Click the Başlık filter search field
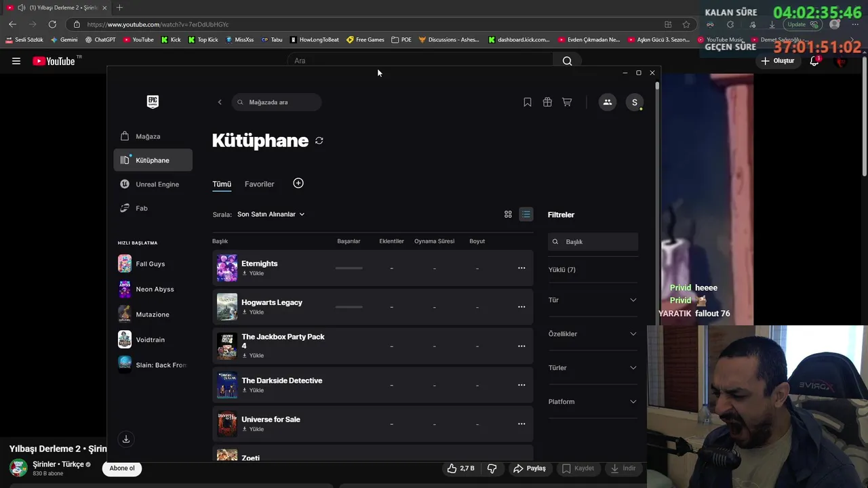868x488 pixels. tap(593, 242)
